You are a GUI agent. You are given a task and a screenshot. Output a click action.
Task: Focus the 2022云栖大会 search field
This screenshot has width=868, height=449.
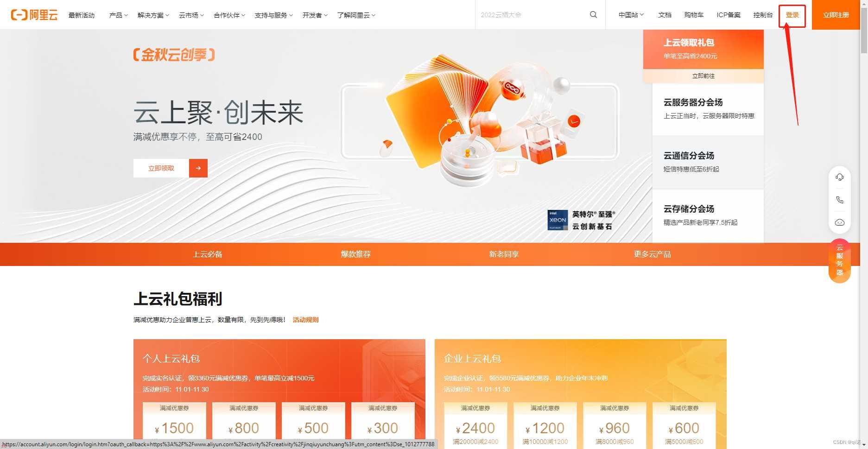pyautogui.click(x=532, y=15)
